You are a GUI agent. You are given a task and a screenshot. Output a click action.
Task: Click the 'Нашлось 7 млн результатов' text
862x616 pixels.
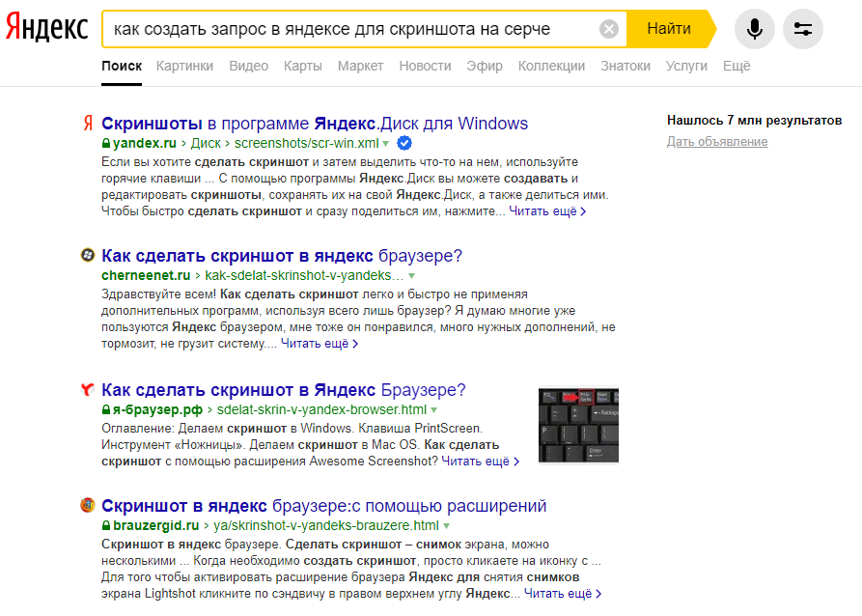click(x=754, y=120)
